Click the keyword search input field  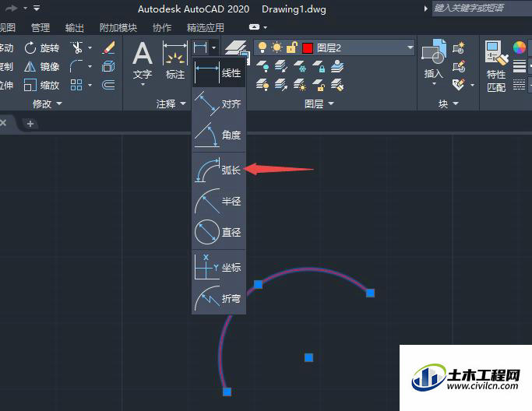[x=482, y=8]
